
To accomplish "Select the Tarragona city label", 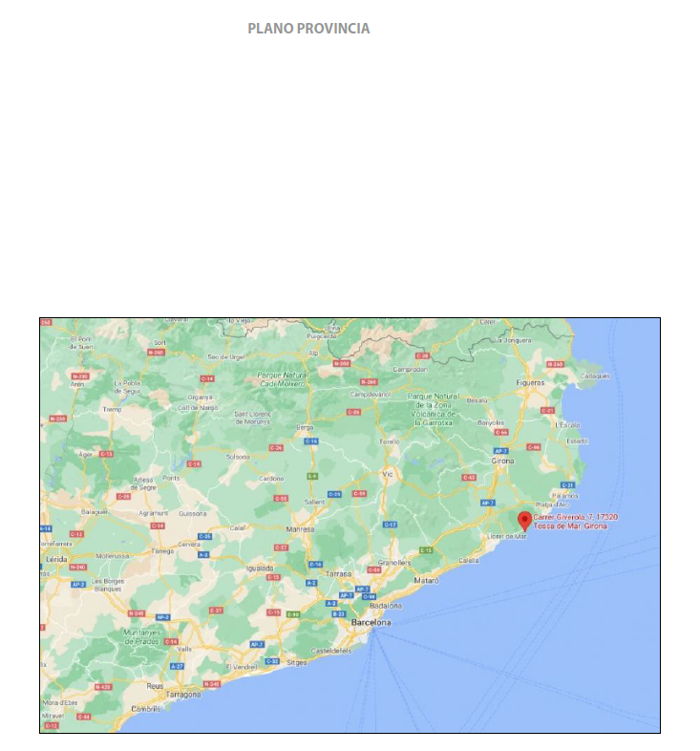I will (x=183, y=695).
